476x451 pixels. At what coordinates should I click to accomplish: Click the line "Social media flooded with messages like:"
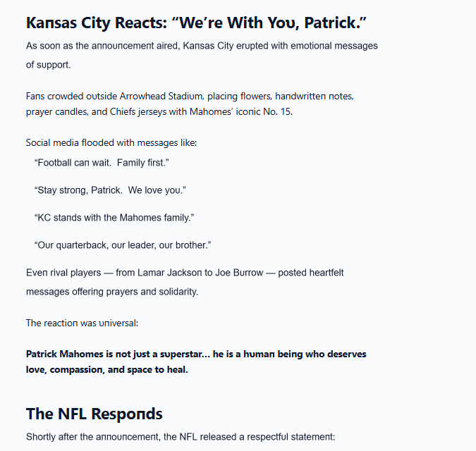[111, 142]
